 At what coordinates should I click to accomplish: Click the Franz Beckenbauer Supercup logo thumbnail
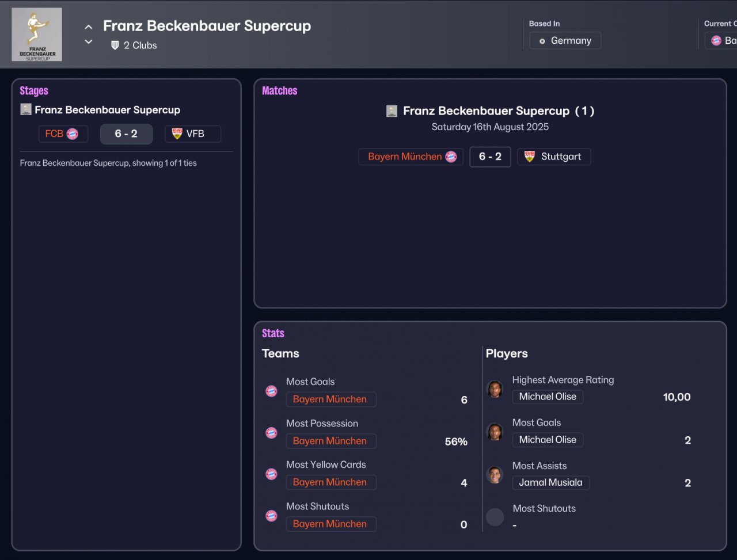click(37, 35)
